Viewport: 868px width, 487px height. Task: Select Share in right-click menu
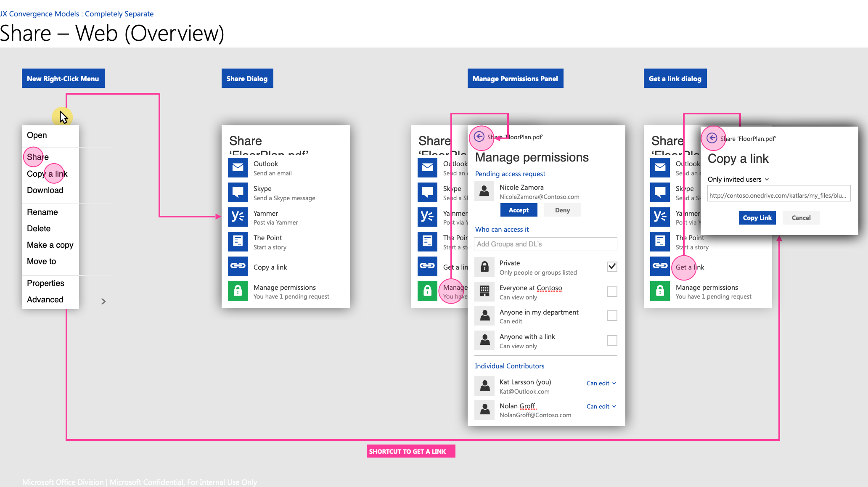pyautogui.click(x=38, y=157)
